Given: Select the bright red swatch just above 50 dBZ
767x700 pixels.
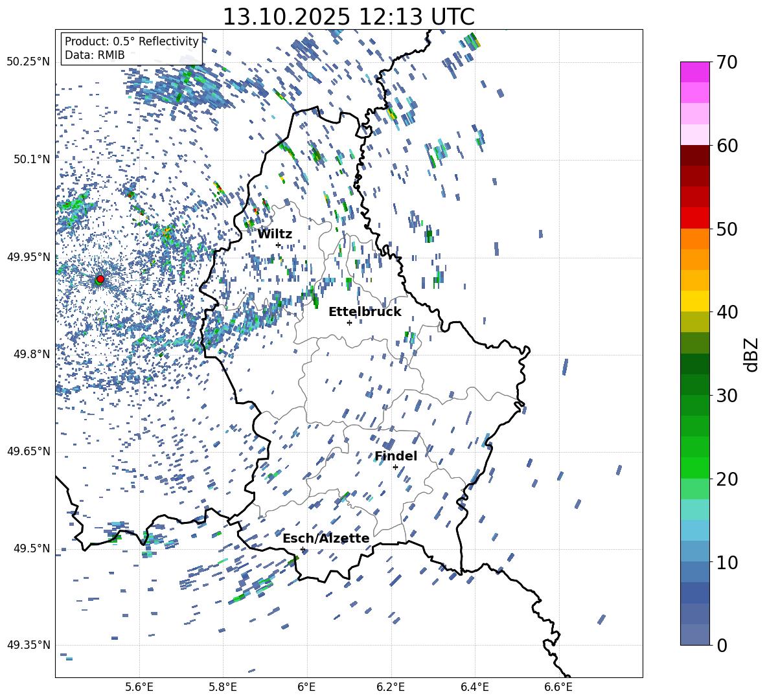Looking at the screenshot, I should [x=695, y=218].
